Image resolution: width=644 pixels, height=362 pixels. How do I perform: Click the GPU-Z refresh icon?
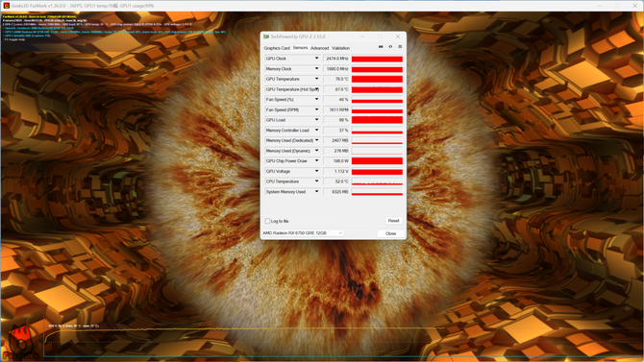pyautogui.click(x=390, y=47)
